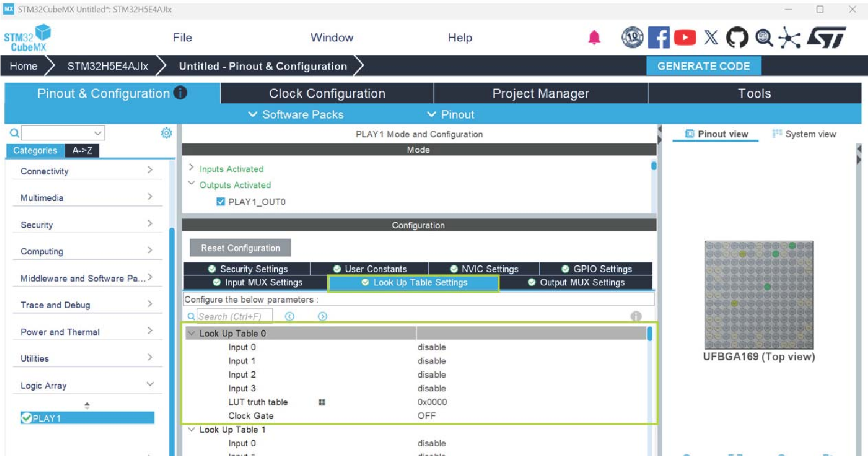Click the icon next to LUT truth table
The width and height of the screenshot is (868, 456).
(x=322, y=402)
